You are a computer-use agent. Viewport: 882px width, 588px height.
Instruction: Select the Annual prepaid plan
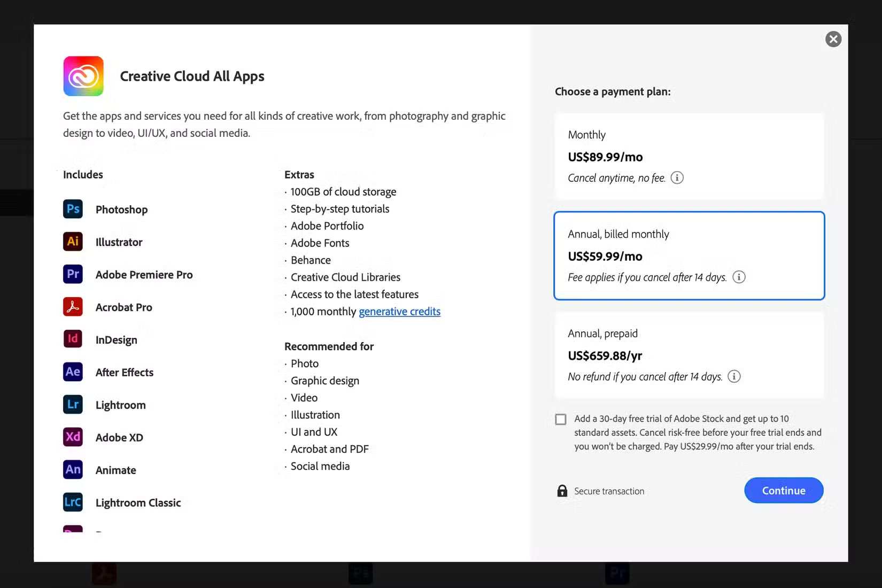(x=689, y=355)
